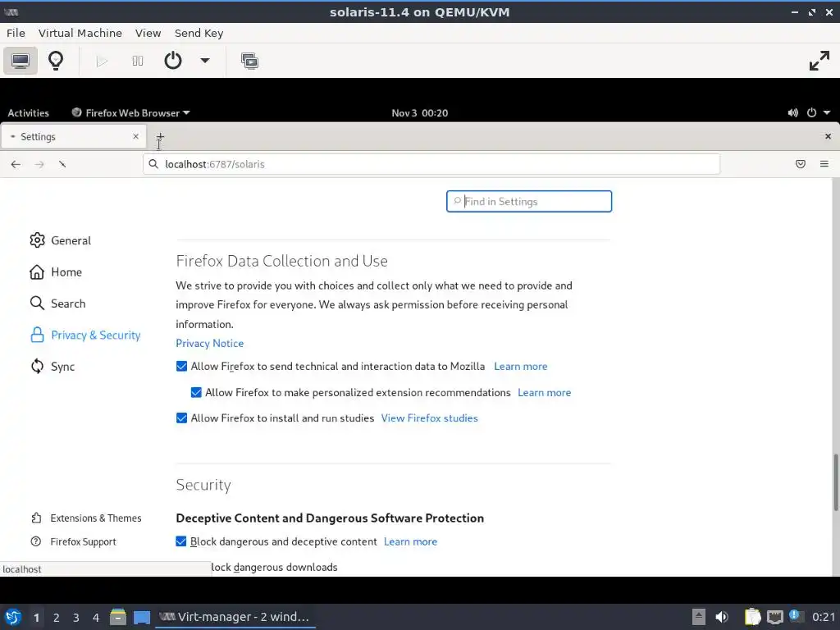Open Sync settings category
This screenshot has width=840, height=630.
click(x=52, y=367)
